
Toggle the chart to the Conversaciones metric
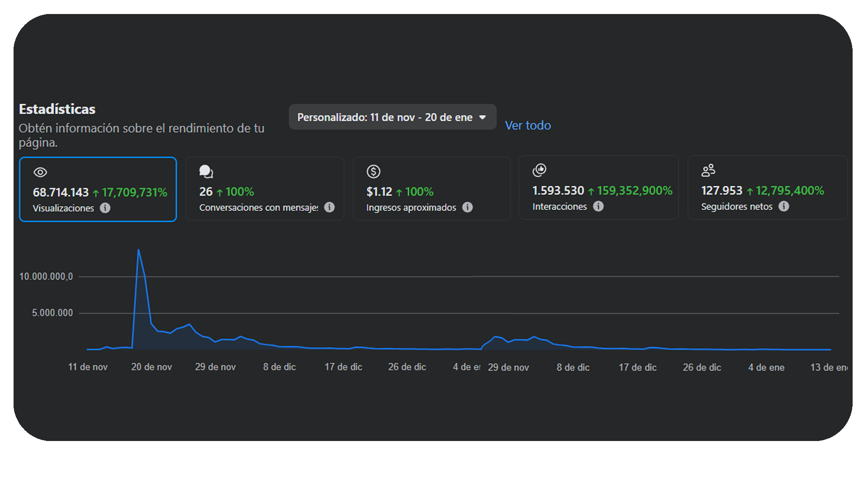click(x=264, y=188)
